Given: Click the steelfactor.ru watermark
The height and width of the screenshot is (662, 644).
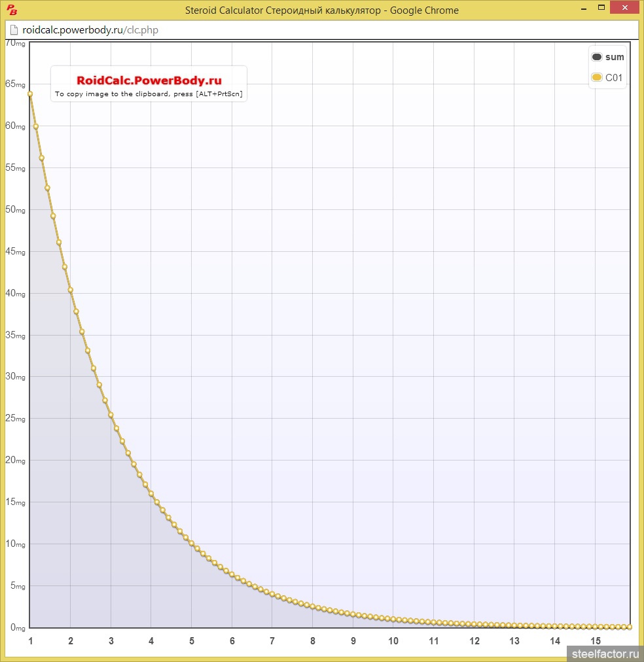Looking at the screenshot, I should pyautogui.click(x=604, y=653).
